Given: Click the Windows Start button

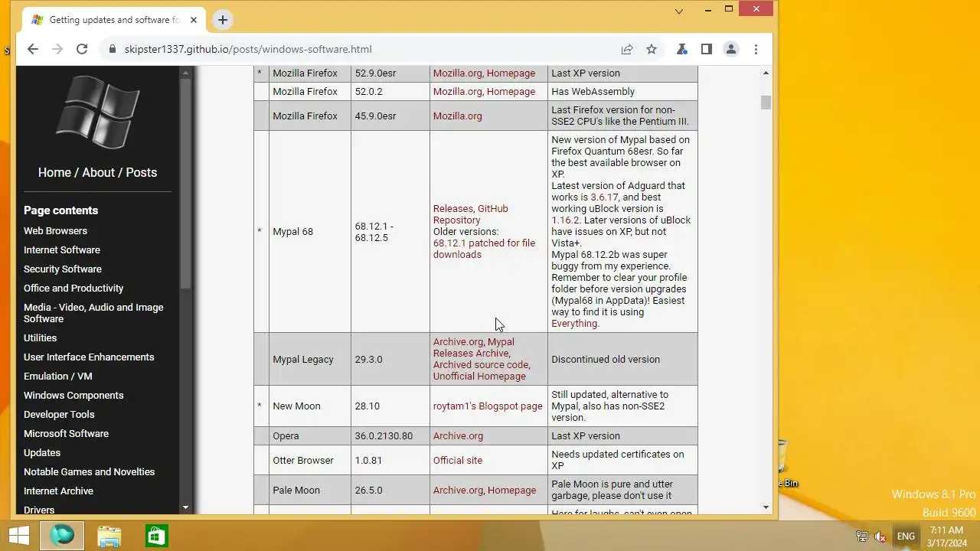Looking at the screenshot, I should point(19,536).
